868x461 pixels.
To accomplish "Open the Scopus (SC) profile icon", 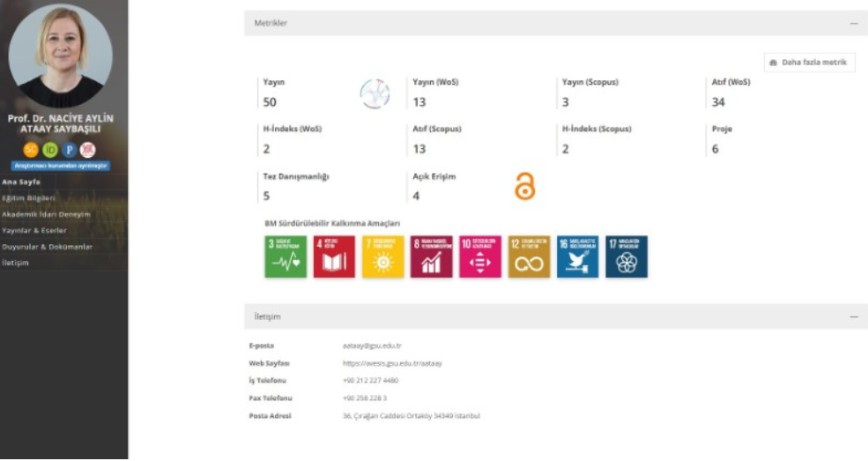I will [31, 149].
